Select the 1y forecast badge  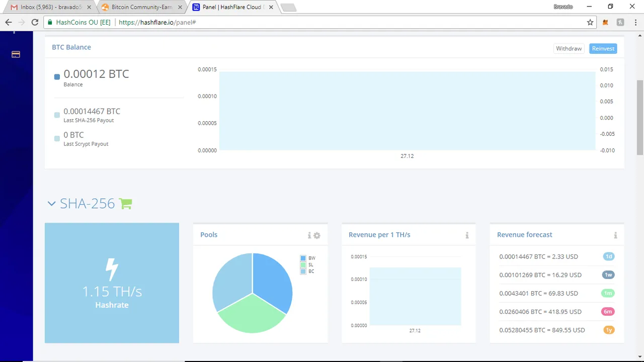point(609,330)
